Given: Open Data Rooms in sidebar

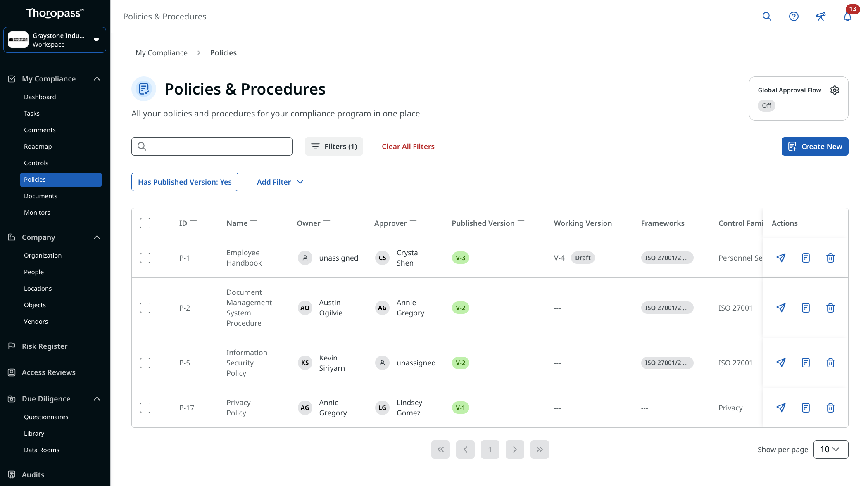Looking at the screenshot, I should [x=42, y=450].
